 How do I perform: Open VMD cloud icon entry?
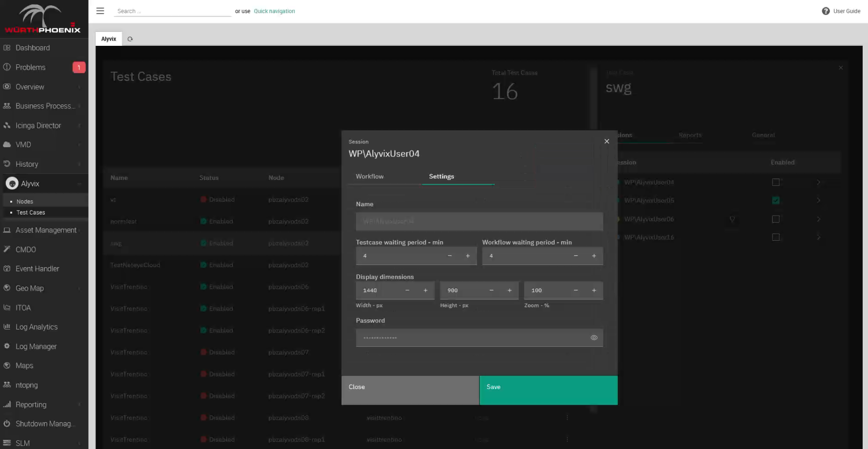pyautogui.click(x=7, y=145)
